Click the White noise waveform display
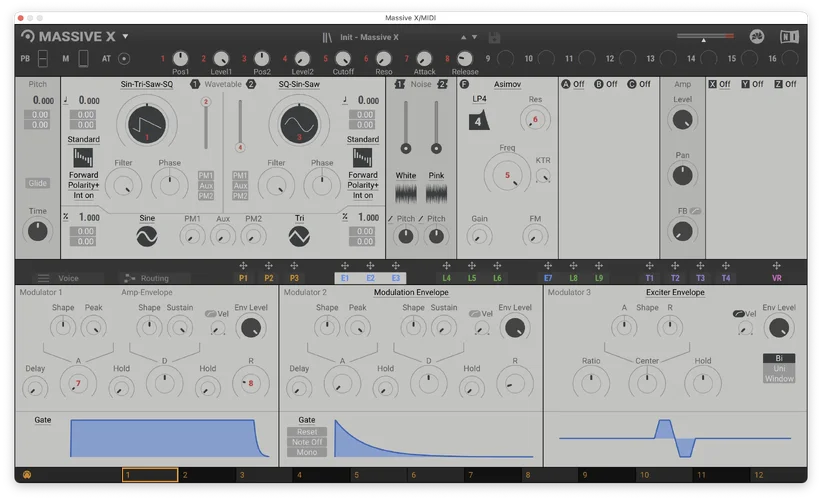This screenshot has width=822, height=500. click(x=405, y=193)
